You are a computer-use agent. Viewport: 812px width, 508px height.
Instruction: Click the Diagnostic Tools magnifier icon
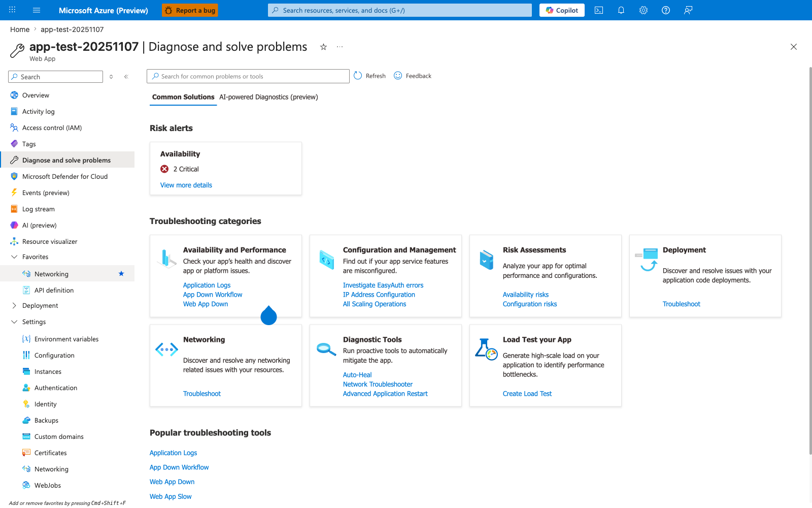[x=326, y=350]
